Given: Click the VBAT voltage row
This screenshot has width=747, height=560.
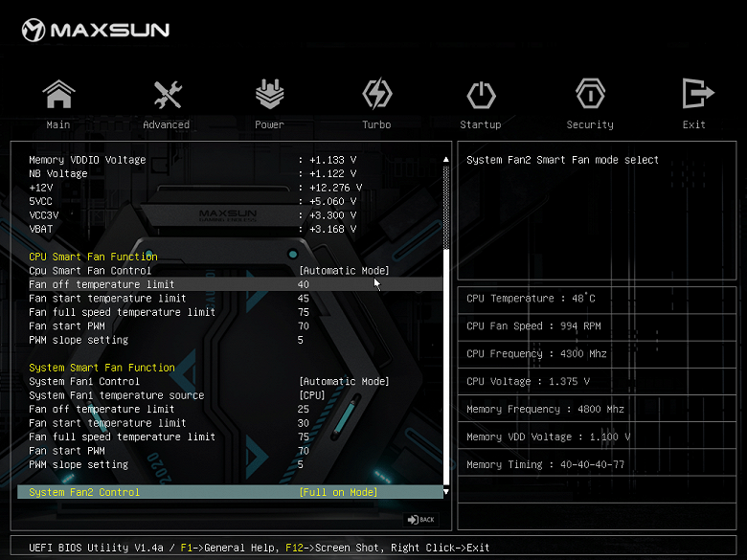Looking at the screenshot, I should 192,229.
